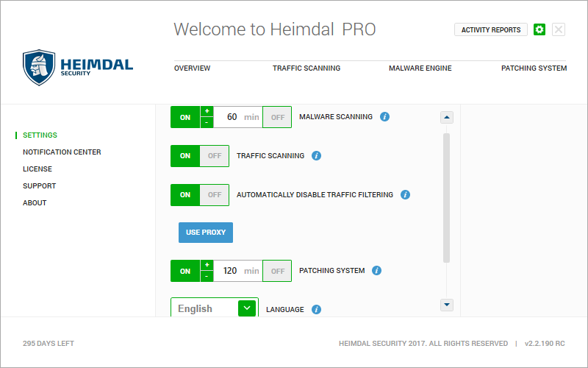The width and height of the screenshot is (588, 368).
Task: Switch to the Malware Engine tab
Action: point(420,68)
